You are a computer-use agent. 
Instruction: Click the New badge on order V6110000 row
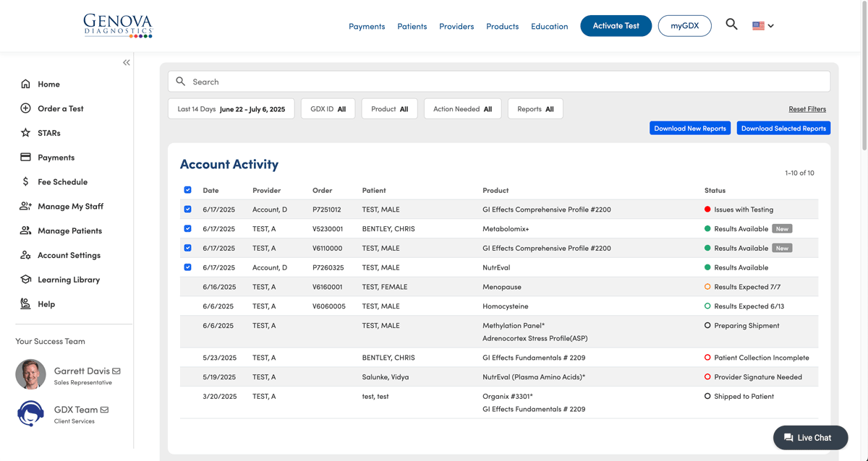(x=782, y=248)
